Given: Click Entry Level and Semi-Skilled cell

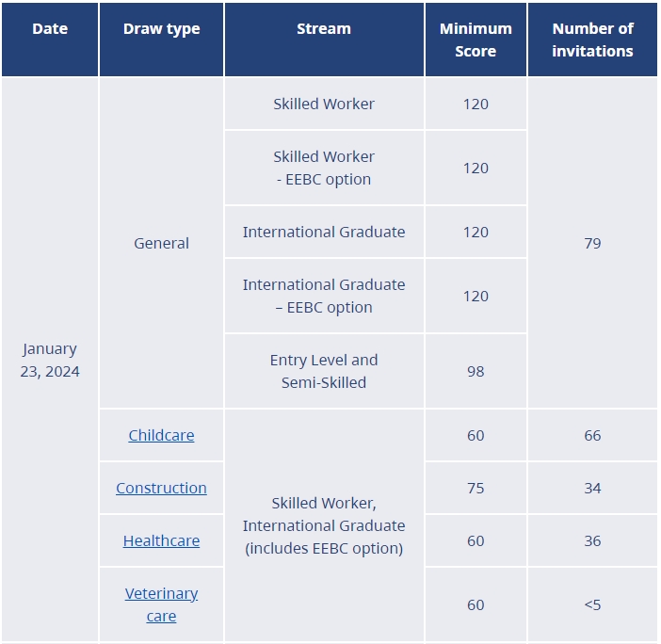Looking at the screenshot, I should tap(324, 371).
